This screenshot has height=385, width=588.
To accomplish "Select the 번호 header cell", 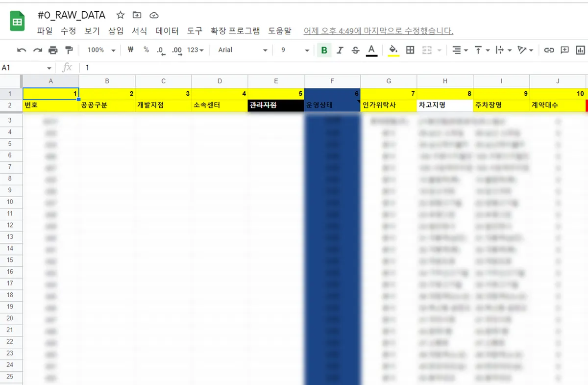I will (x=51, y=105).
